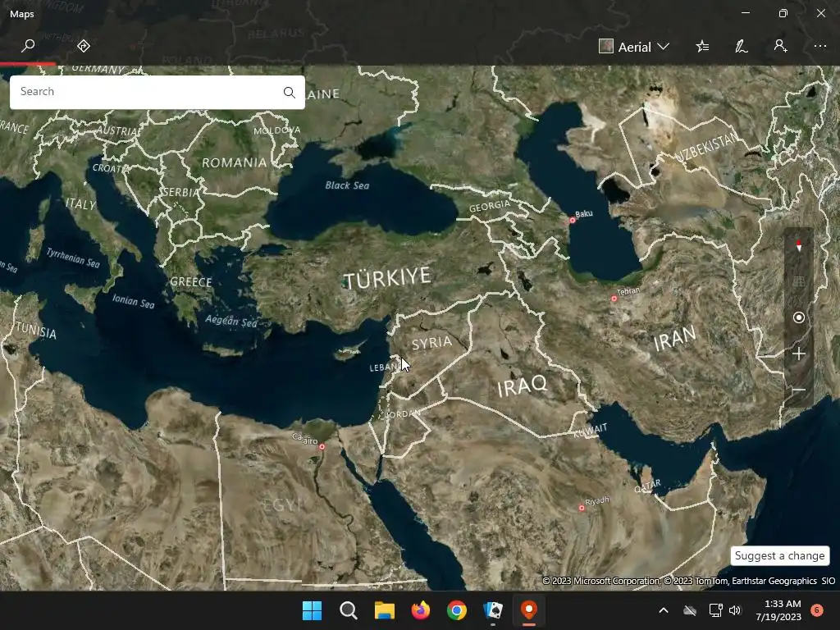Open Saved places favorites icon
Viewport: 840px width, 630px height.
[x=702, y=47]
